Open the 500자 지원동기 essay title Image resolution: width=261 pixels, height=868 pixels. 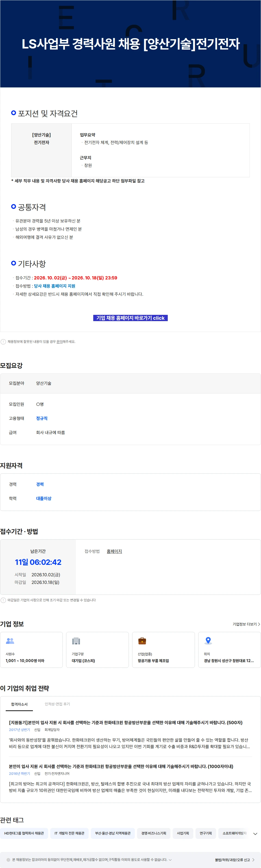pyautogui.click(x=125, y=723)
